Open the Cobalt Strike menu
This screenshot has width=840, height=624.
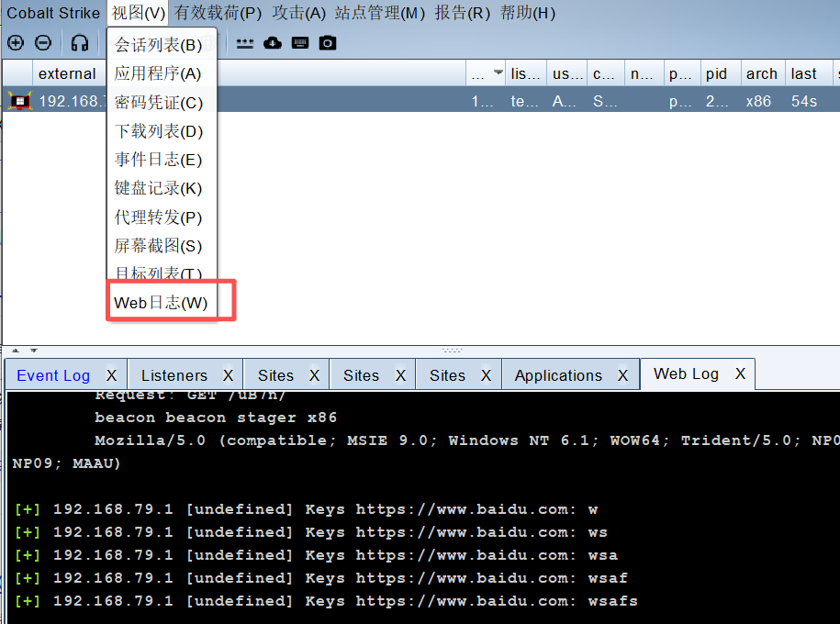[53, 13]
